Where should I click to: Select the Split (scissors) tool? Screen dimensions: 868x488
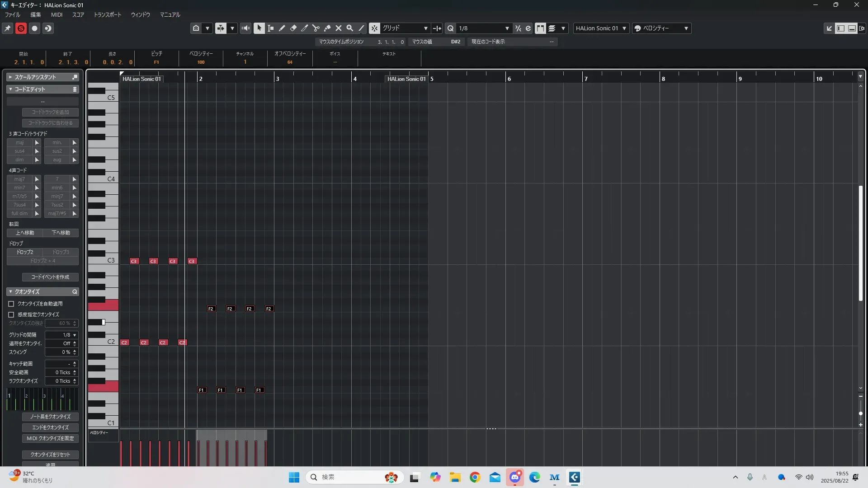click(x=316, y=28)
